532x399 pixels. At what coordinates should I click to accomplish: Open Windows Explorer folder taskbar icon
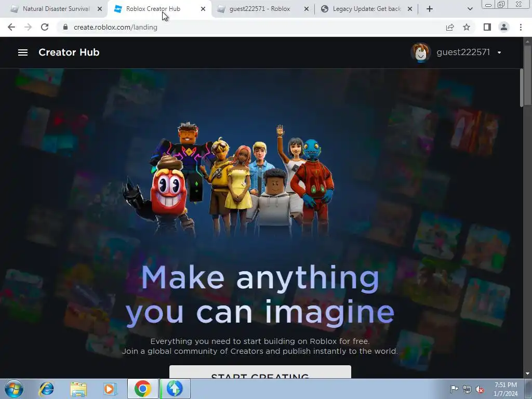pos(78,389)
